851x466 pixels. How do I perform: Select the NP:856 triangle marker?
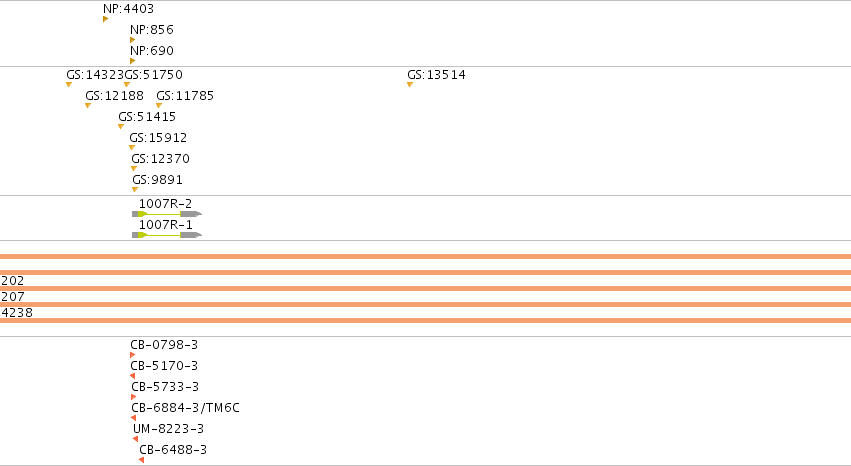[x=132, y=40]
